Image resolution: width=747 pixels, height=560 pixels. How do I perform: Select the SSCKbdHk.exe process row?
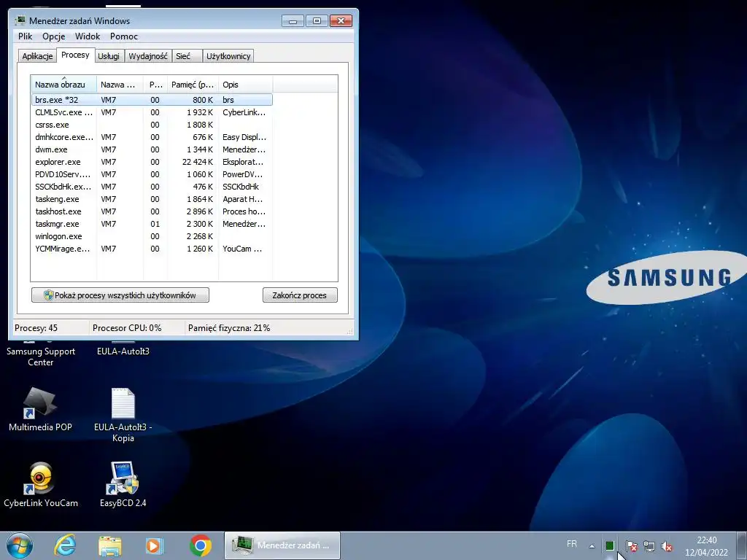152,187
